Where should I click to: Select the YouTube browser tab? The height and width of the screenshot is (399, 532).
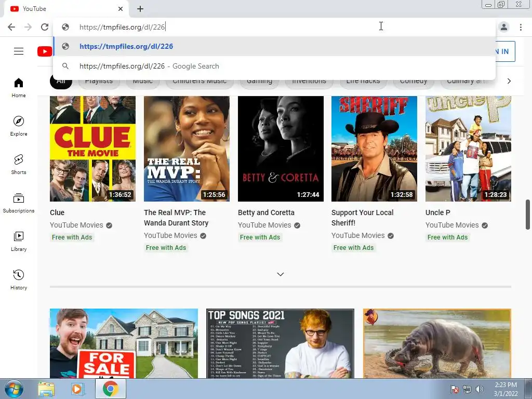(66, 9)
